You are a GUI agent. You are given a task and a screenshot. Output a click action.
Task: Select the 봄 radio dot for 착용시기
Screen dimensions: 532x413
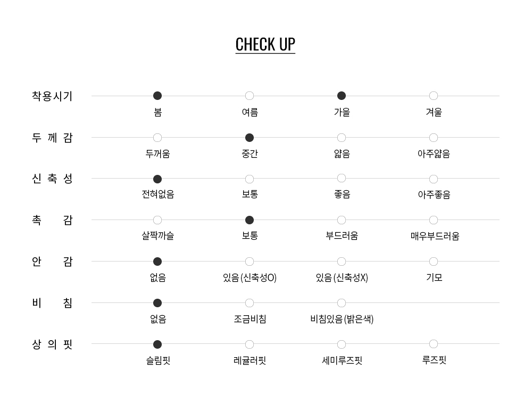coord(157,96)
